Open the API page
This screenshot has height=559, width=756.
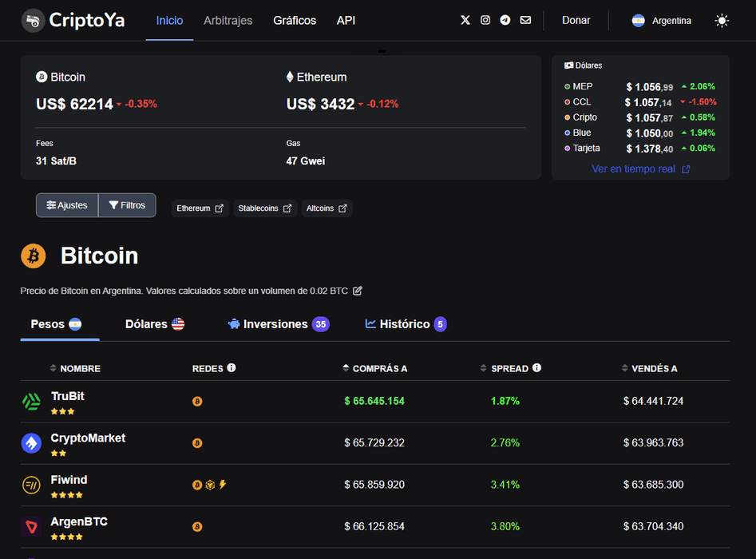pos(346,21)
